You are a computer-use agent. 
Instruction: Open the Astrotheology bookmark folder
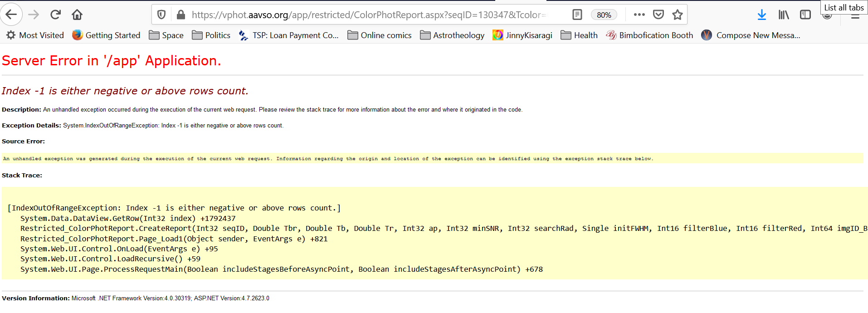[x=452, y=35]
